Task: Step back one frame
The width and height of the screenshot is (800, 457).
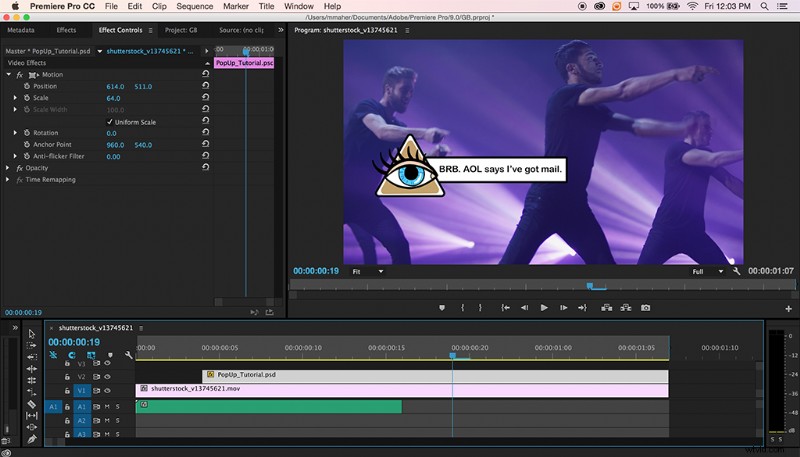Action: [x=524, y=308]
